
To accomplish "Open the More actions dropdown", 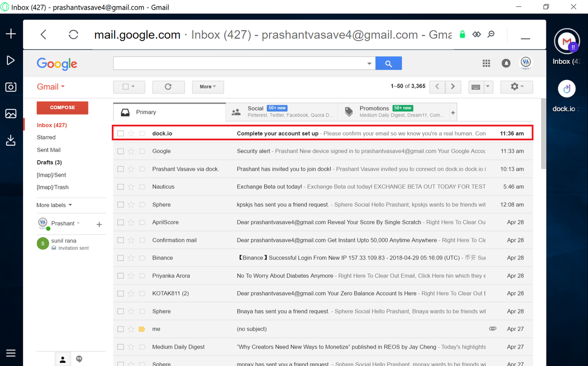I will tap(208, 87).
